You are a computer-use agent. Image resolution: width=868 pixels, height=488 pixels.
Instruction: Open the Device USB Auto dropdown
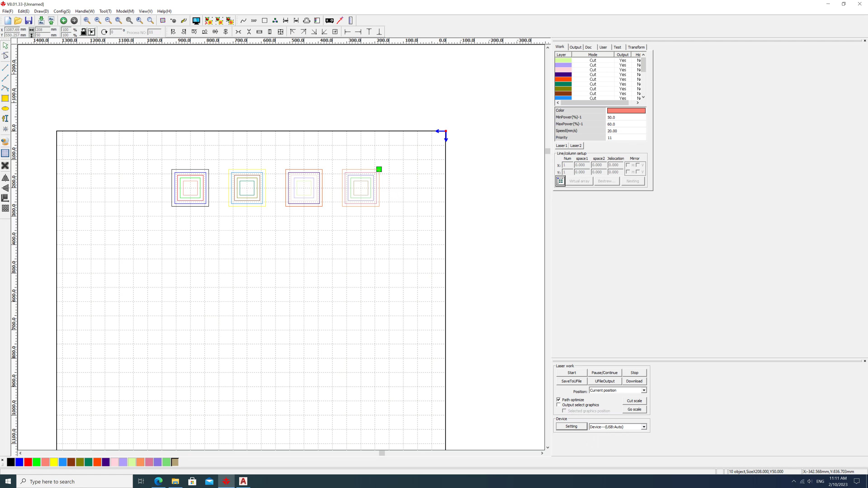[644, 427]
